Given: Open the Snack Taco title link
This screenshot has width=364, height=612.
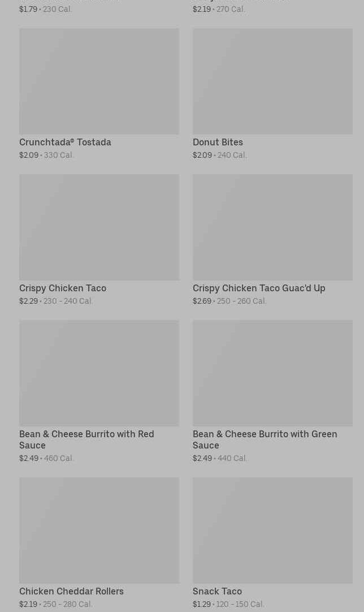Looking at the screenshot, I should (217, 592).
